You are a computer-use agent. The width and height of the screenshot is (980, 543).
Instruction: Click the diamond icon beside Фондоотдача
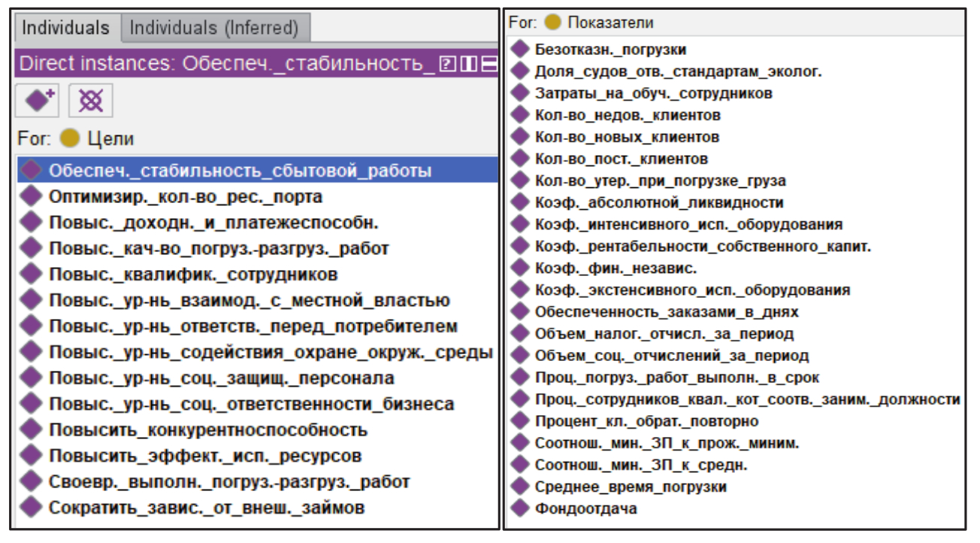pyautogui.click(x=520, y=508)
